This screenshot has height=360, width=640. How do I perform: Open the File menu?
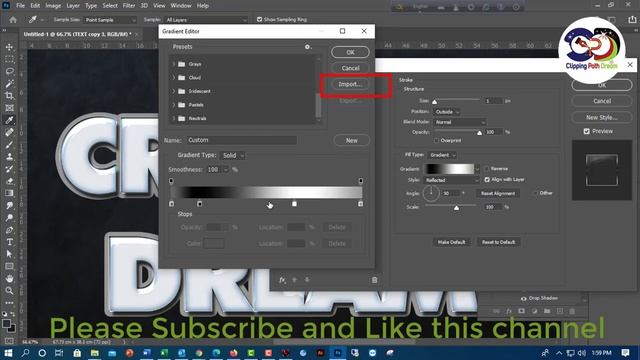pyautogui.click(x=20, y=6)
